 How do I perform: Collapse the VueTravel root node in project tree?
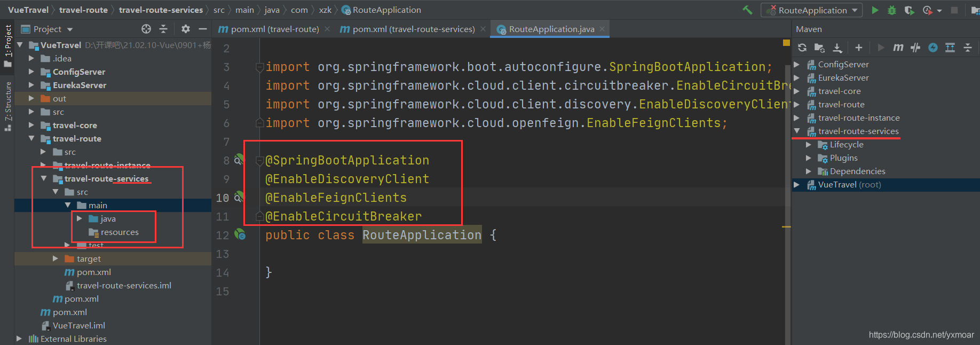point(20,45)
